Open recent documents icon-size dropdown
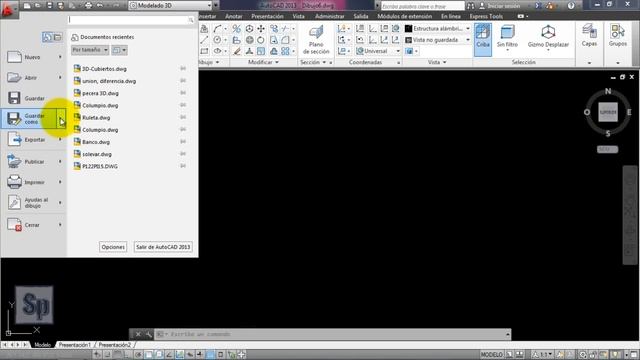640x360 pixels. click(x=120, y=50)
